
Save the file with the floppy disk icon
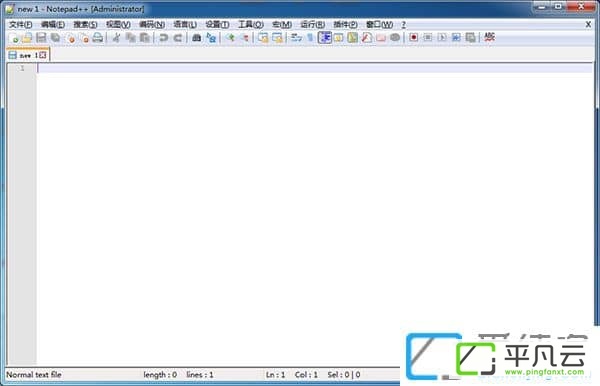[41, 37]
